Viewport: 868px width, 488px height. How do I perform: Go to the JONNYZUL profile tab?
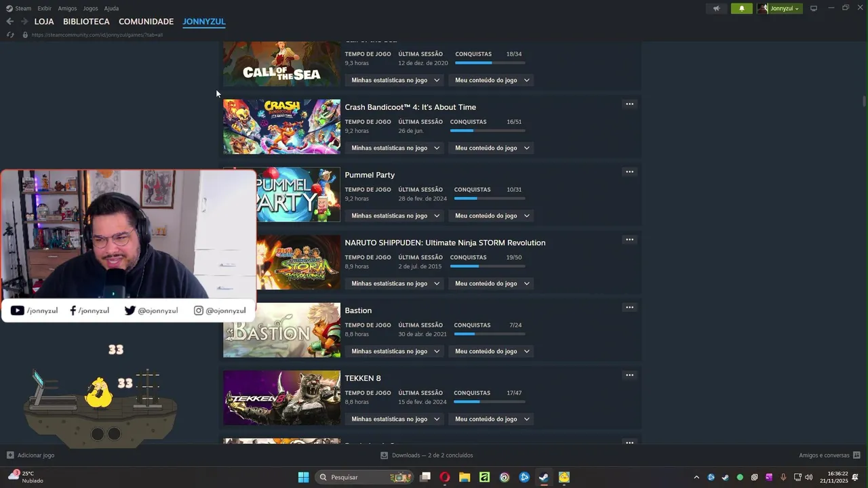(204, 22)
